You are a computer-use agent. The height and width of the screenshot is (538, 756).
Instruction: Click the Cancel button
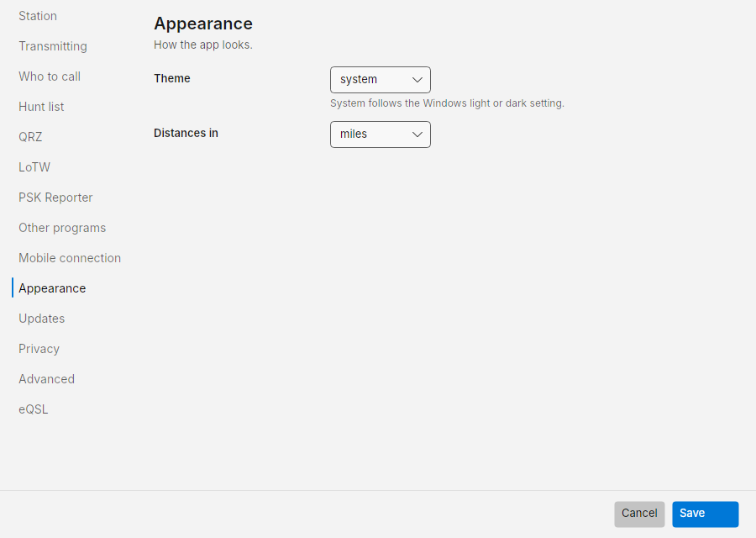pos(639,514)
